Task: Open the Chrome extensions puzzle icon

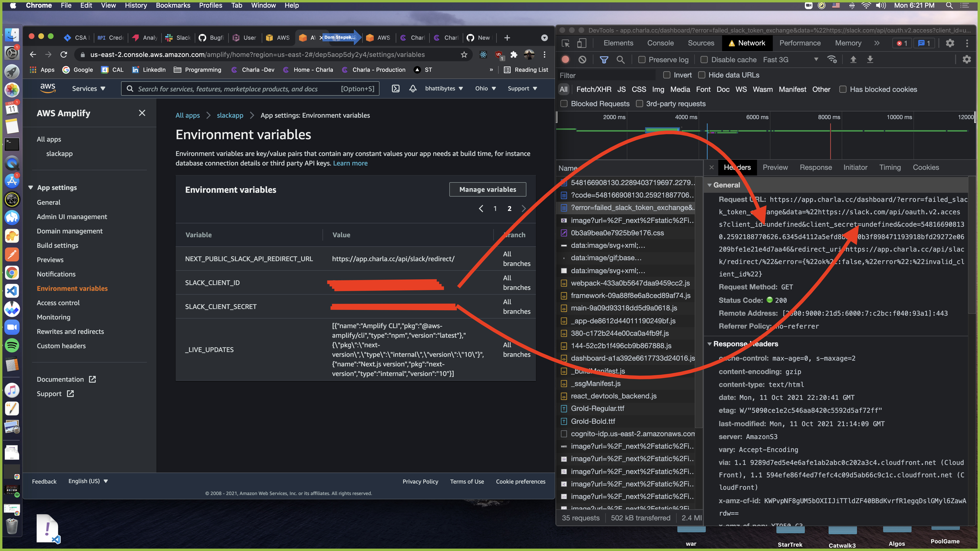Action: click(514, 55)
